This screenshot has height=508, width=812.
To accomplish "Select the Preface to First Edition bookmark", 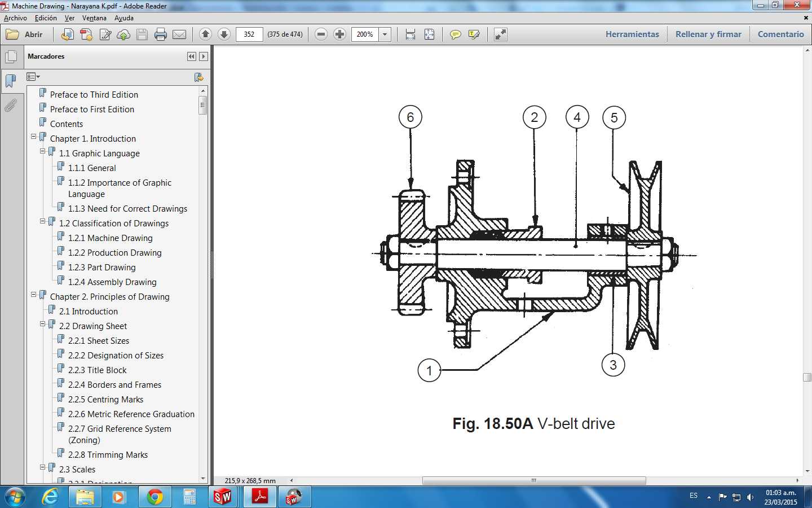I will [x=92, y=110].
